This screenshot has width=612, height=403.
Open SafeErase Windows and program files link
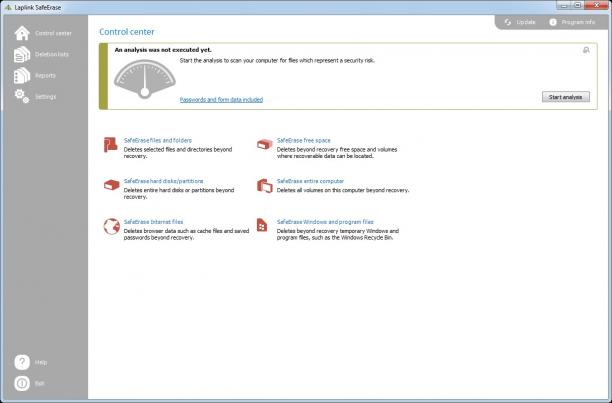point(325,222)
